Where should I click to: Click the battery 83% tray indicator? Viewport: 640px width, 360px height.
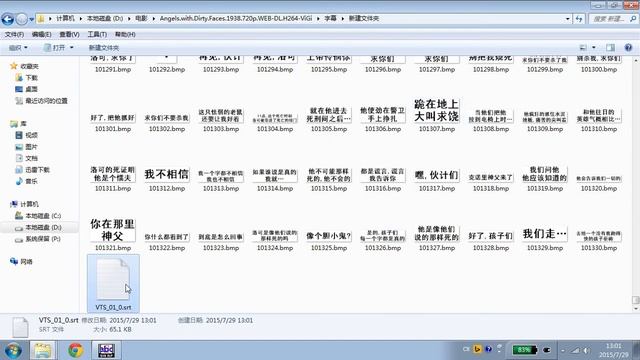pyautogui.click(x=524, y=350)
